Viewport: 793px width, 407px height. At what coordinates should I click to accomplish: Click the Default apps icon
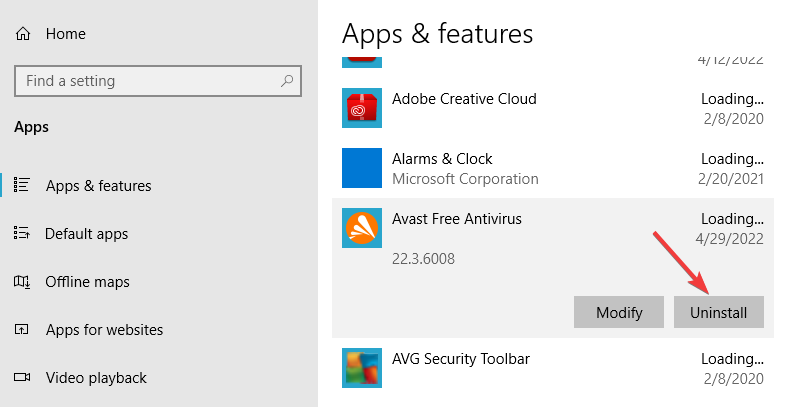22,233
